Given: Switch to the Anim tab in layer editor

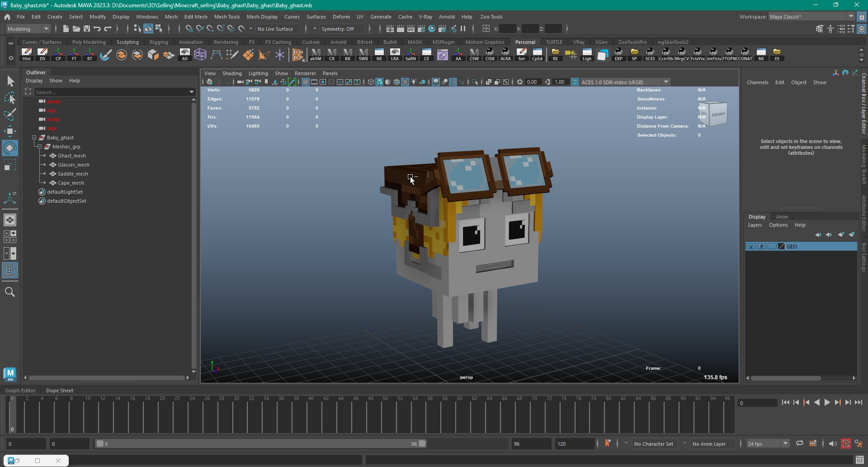Looking at the screenshot, I should tap(782, 217).
